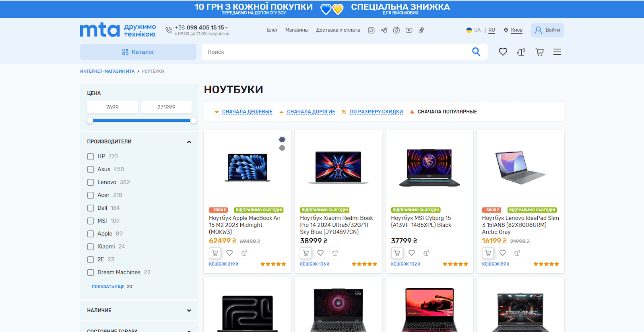The image size is (644, 332).
Task: Click the minimum price field 7699
Action: tap(112, 107)
